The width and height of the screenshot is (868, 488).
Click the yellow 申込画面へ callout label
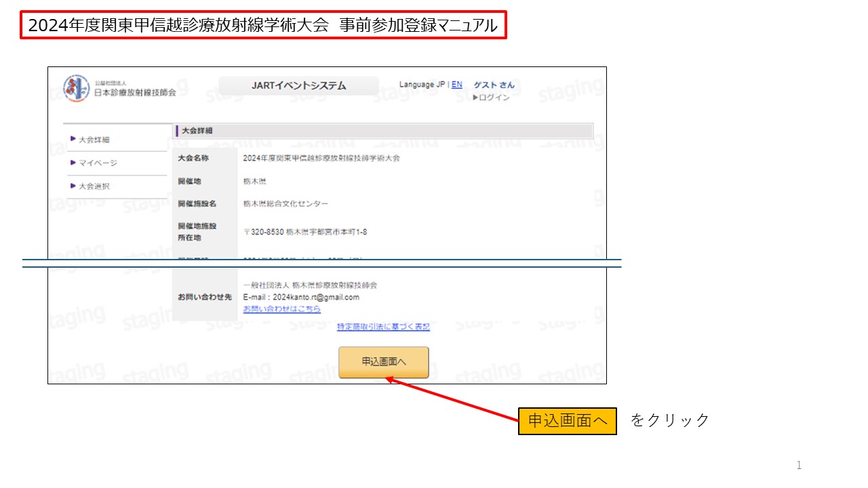click(567, 421)
